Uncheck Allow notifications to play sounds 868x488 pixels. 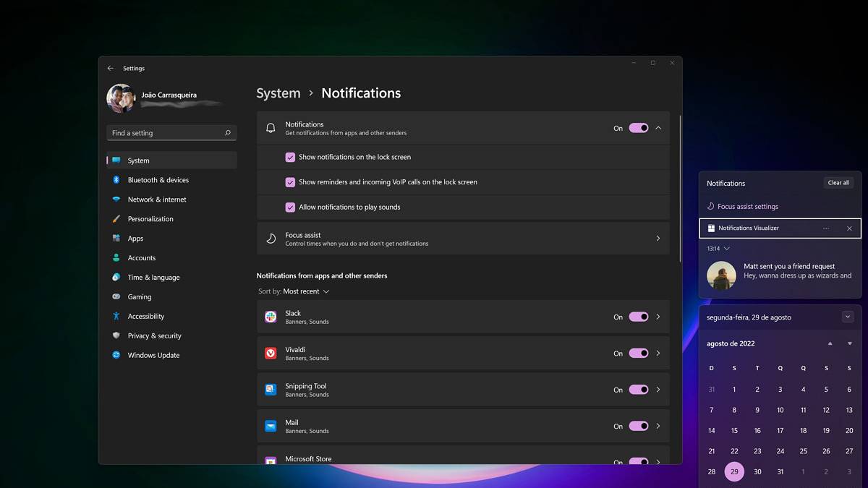click(x=290, y=207)
